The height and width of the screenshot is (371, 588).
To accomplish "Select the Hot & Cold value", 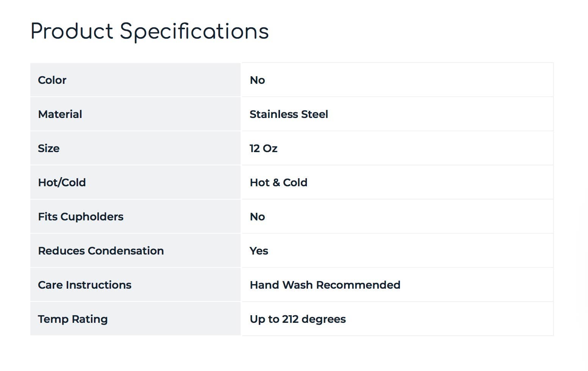I will (278, 182).
